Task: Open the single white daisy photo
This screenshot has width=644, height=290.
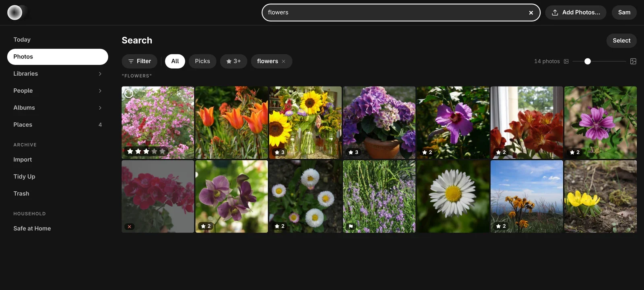Action: 453,197
